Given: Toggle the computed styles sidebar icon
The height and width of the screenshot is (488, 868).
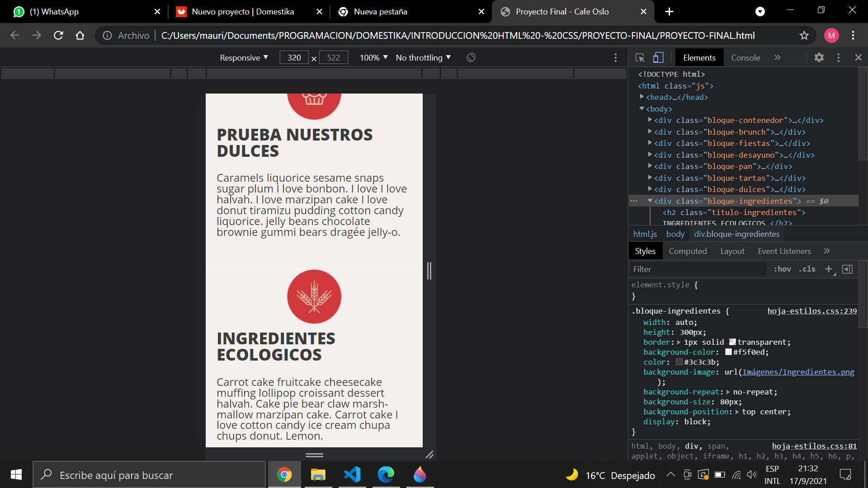Looking at the screenshot, I should pos(848,269).
